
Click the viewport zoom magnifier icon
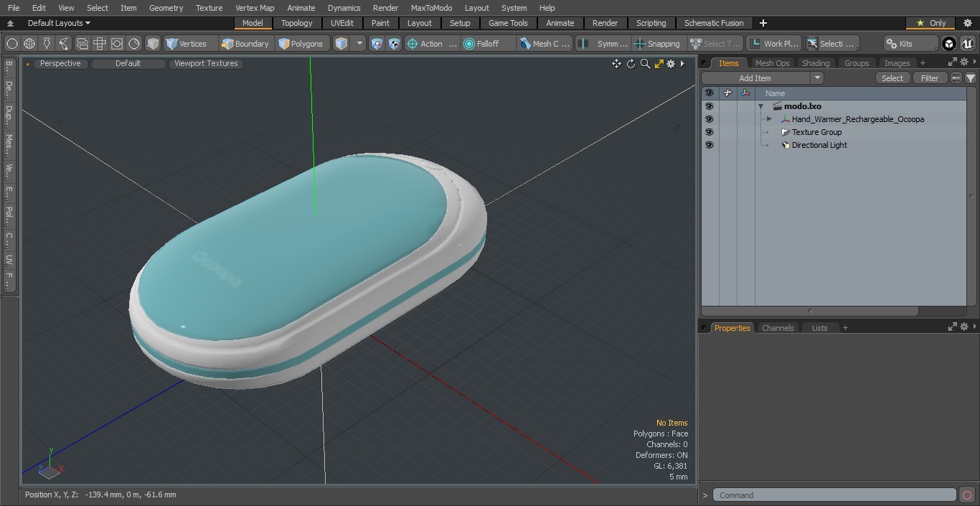point(646,64)
